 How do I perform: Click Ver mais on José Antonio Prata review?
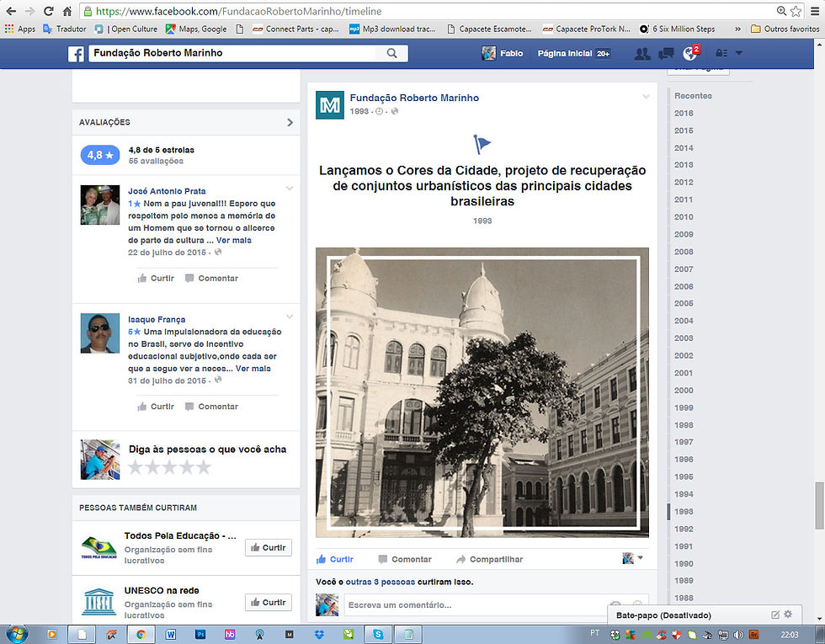pos(234,240)
